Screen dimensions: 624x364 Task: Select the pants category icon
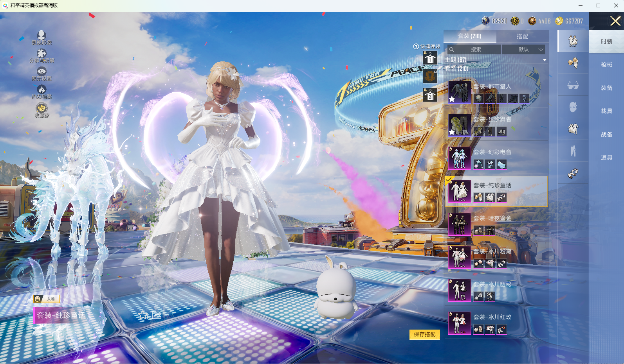[x=573, y=151]
